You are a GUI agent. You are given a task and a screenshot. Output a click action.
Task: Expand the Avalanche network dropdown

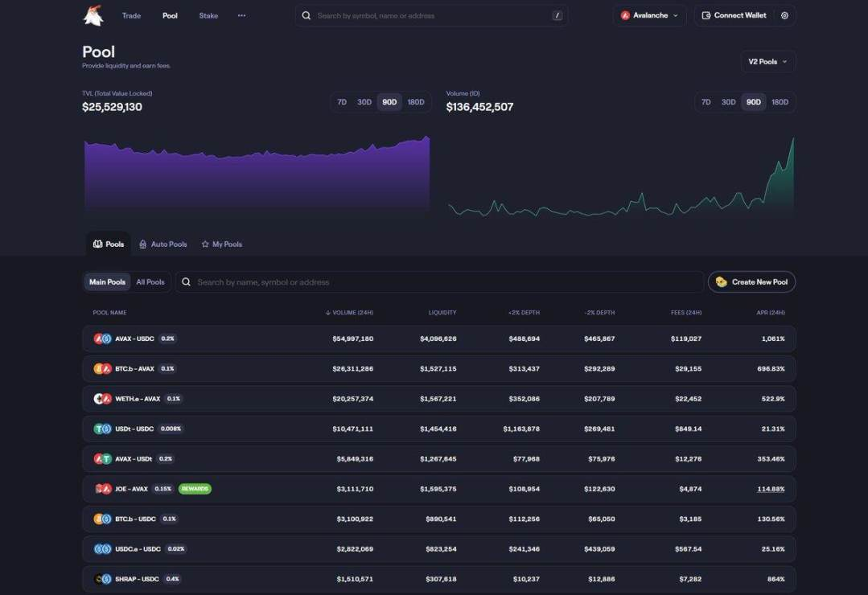[x=649, y=15]
